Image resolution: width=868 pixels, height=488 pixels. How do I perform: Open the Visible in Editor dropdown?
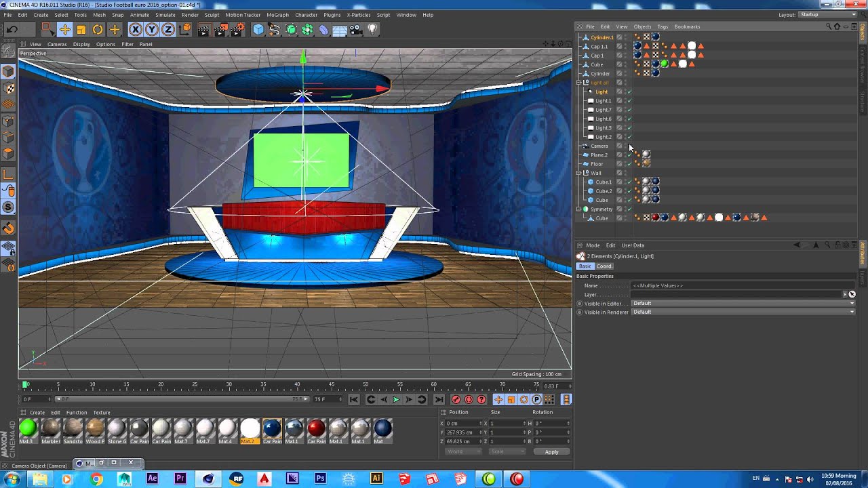pyautogui.click(x=743, y=303)
